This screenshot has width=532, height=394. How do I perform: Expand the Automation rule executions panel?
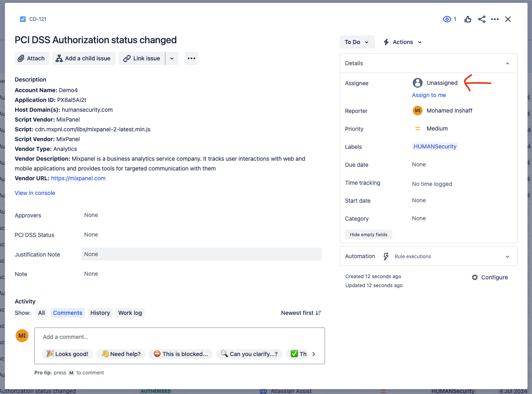pyautogui.click(x=508, y=257)
